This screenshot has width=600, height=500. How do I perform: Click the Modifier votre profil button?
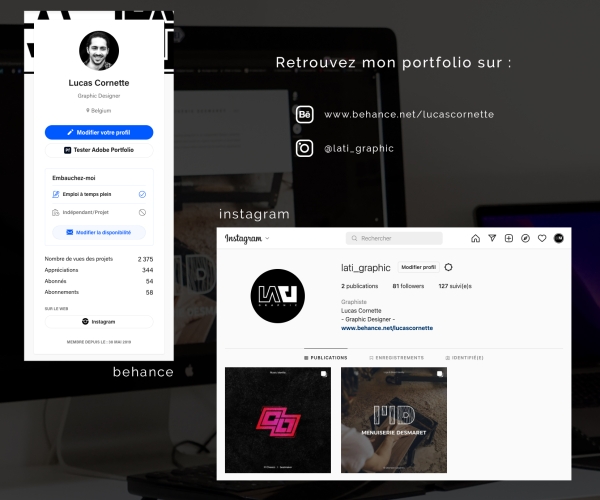99,132
